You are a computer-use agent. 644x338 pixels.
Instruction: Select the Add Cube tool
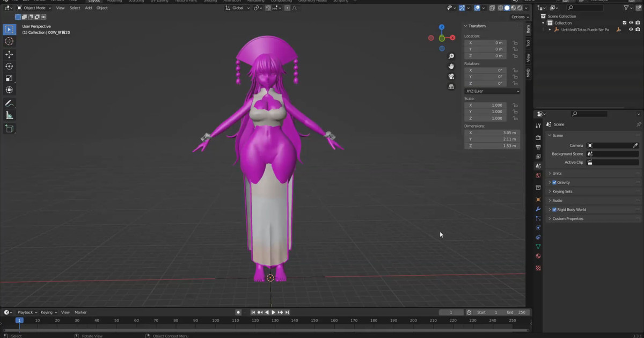[x=9, y=128]
